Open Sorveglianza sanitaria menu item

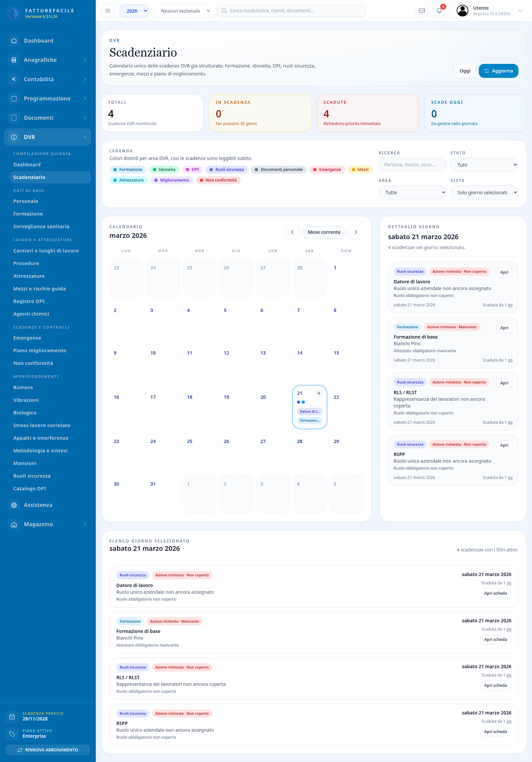click(x=41, y=227)
